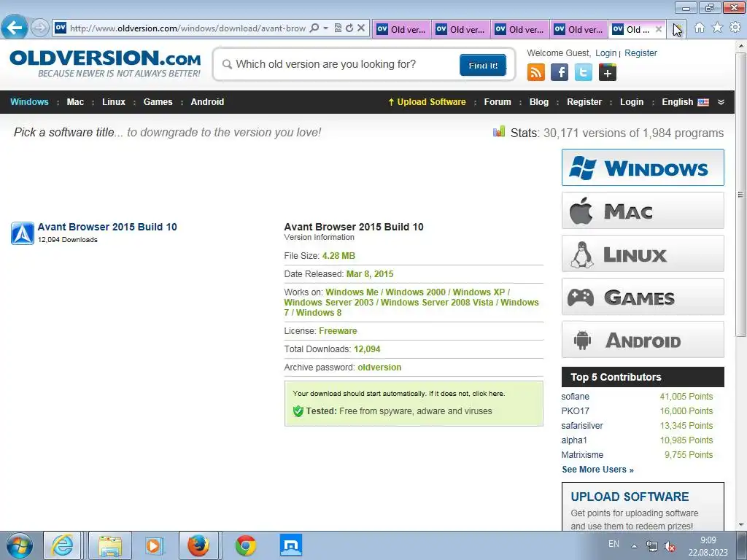Click the Avant Browser app icon

tap(23, 233)
